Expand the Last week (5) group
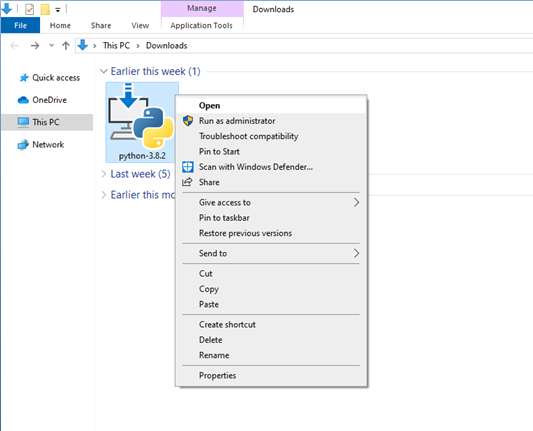Image resolution: width=533 pixels, height=431 pixels. click(x=103, y=174)
